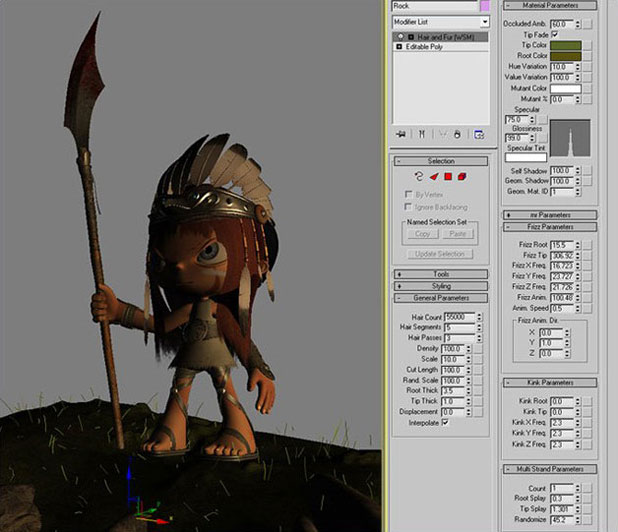The image size is (618, 532).
Task: Open the Root Color swatch
Action: (566, 56)
